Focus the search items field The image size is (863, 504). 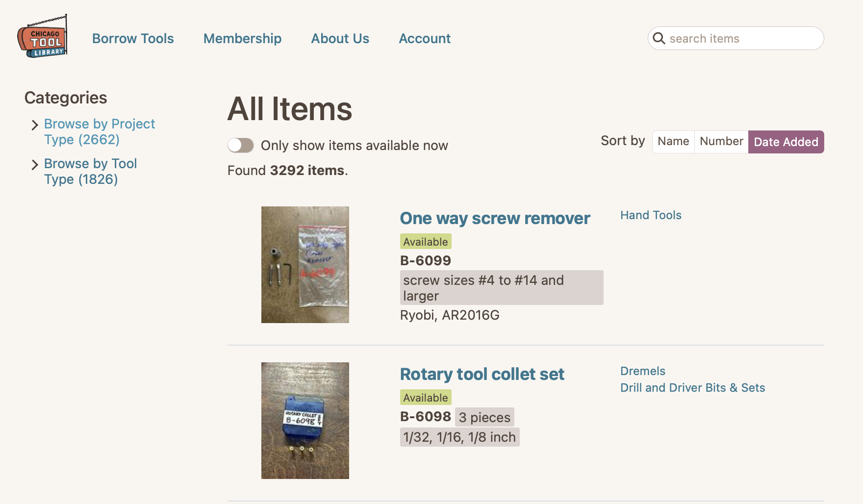coord(743,38)
